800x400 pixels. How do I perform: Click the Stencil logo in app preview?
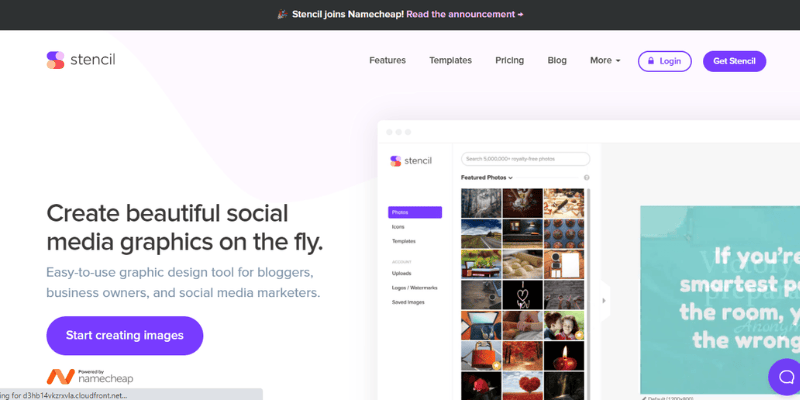[x=412, y=160]
